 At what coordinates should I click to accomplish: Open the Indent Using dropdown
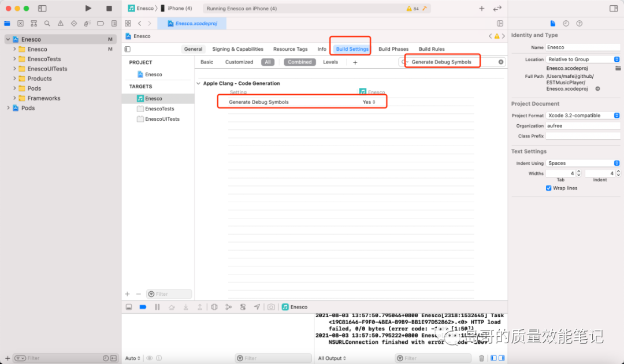point(583,163)
